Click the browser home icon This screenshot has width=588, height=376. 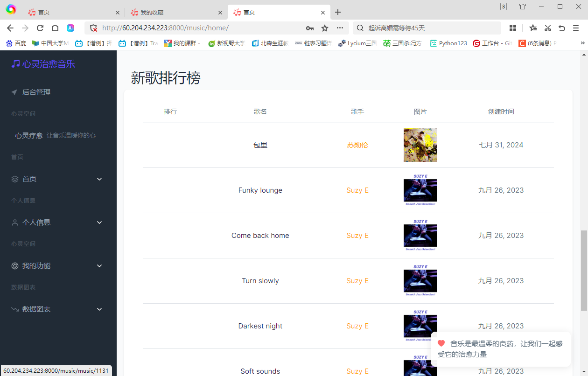click(55, 28)
